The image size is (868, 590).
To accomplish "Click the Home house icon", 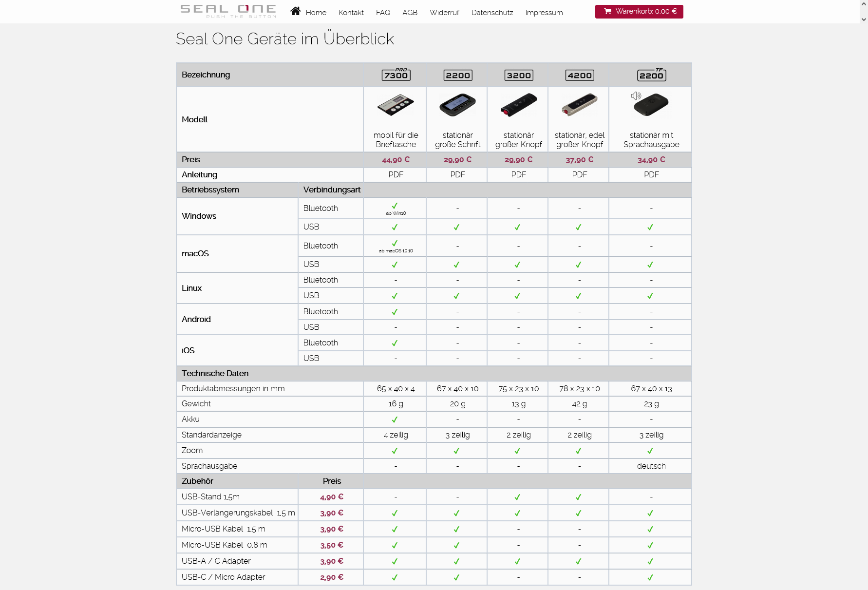I will 295,11.
